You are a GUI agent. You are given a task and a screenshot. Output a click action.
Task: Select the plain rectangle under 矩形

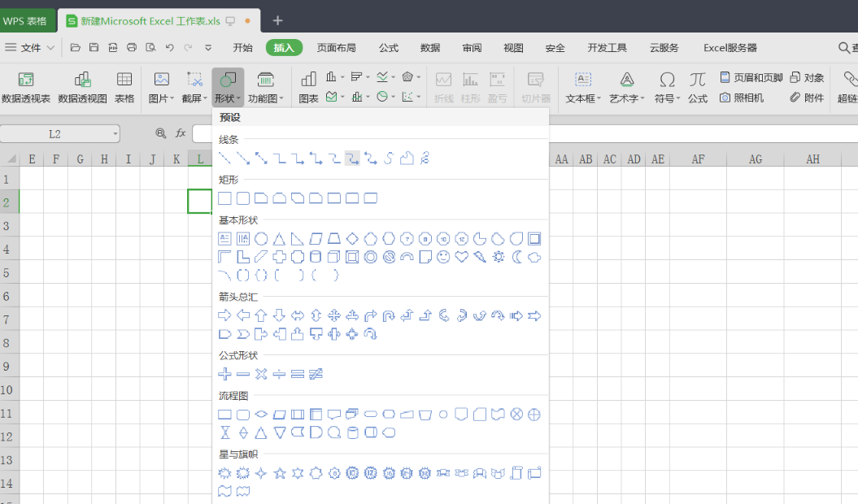click(x=225, y=198)
